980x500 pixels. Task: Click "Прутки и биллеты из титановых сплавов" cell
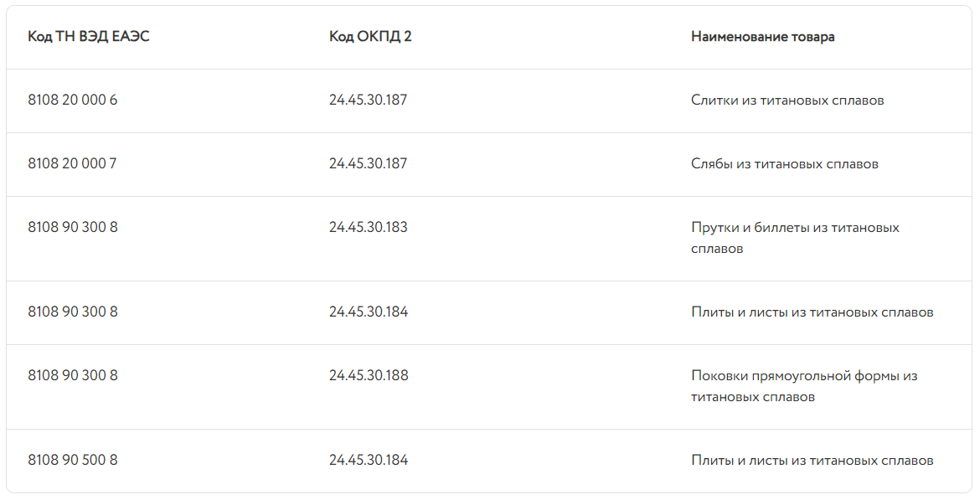coord(795,238)
